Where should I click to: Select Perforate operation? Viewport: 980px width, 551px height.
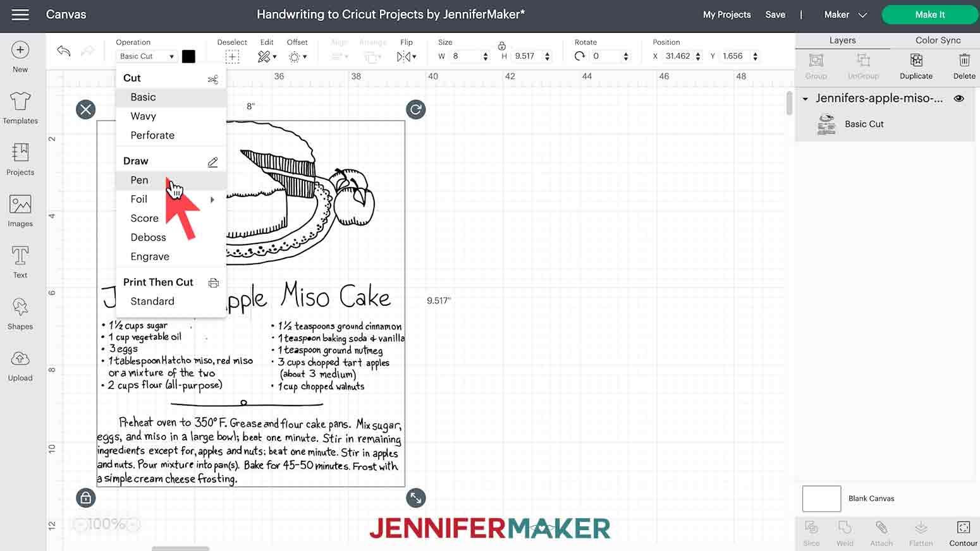171,135
